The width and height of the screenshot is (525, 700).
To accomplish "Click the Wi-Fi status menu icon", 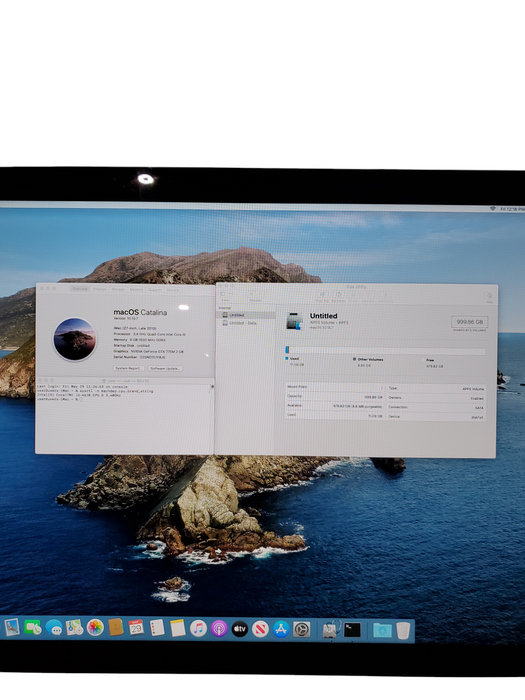I will [493, 208].
